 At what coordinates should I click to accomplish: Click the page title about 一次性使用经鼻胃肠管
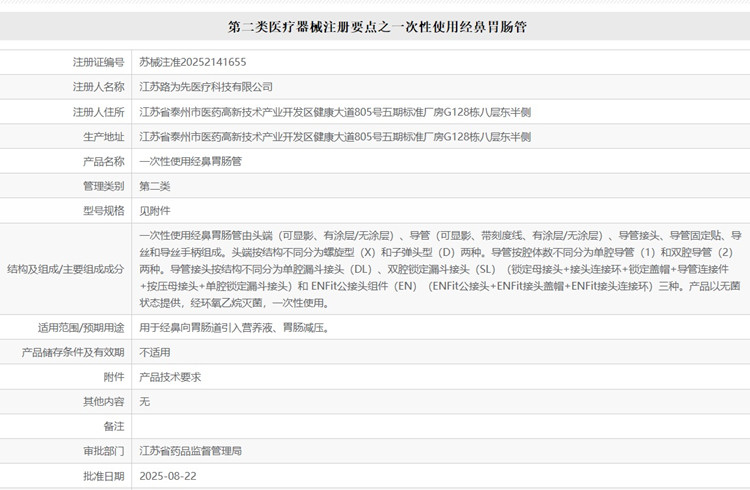tap(377, 27)
